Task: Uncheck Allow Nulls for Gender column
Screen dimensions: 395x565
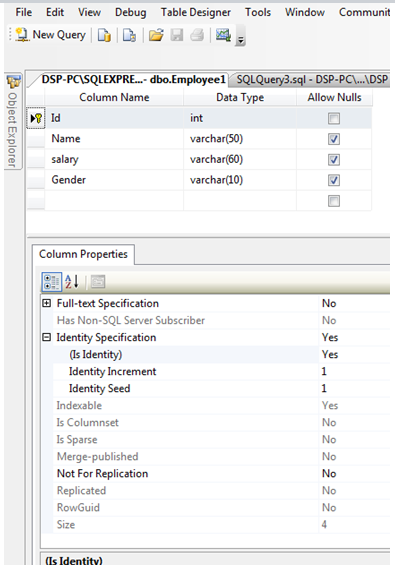Action: (334, 180)
